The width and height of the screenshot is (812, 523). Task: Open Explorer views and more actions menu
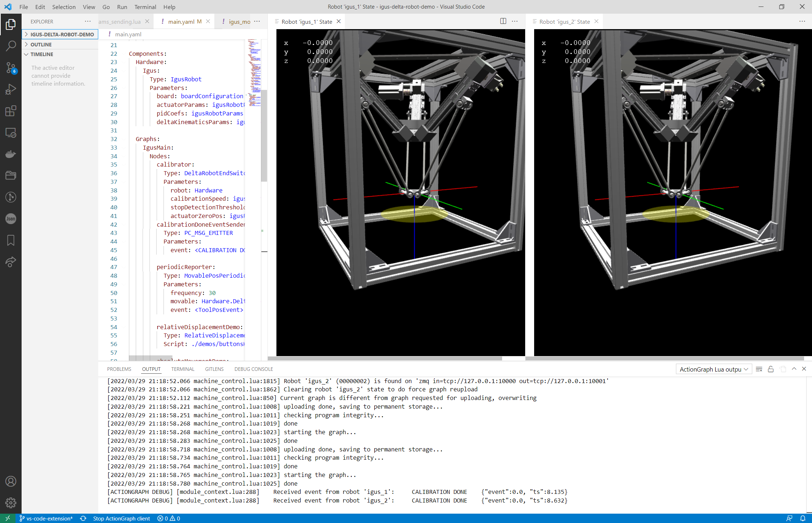(87, 21)
